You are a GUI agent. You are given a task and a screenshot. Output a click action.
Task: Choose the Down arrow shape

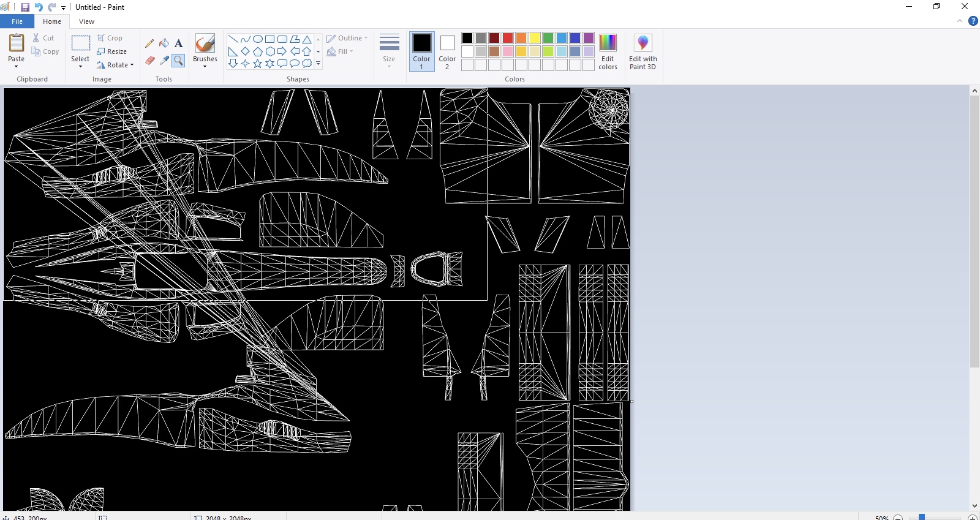click(233, 63)
